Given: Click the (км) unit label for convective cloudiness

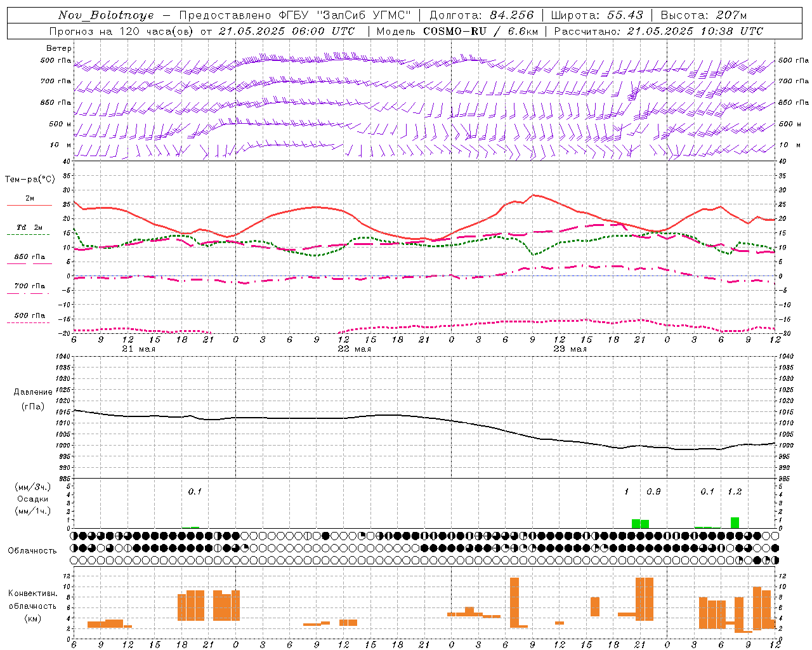Looking at the screenshot, I should [32, 618].
